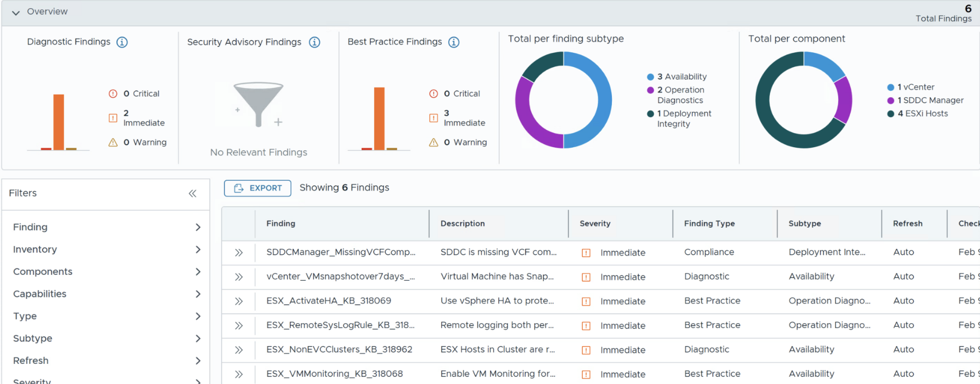Sort by the Description column header

tap(462, 223)
